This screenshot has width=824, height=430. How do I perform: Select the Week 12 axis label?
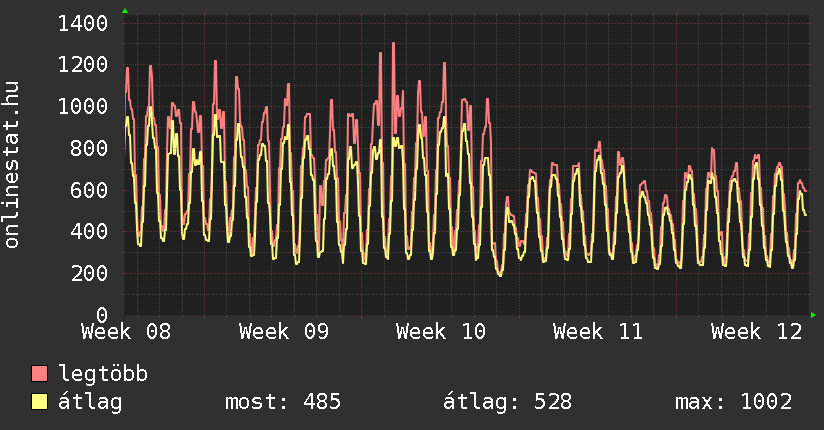pyautogui.click(x=756, y=332)
